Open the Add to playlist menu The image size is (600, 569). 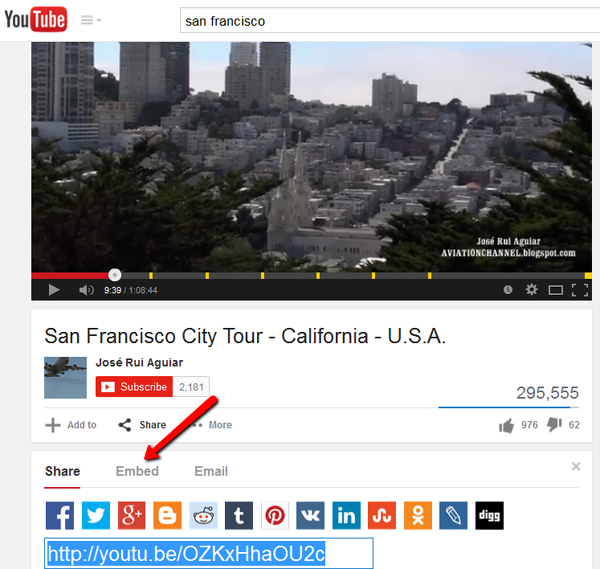pyautogui.click(x=71, y=425)
